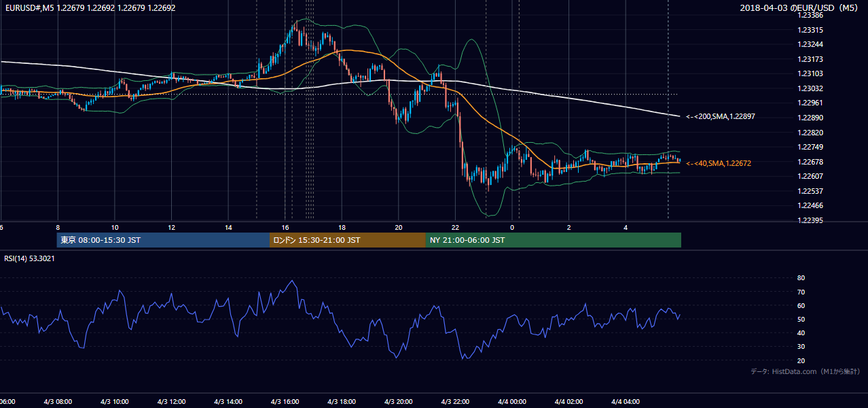Click RSI scale value 30
Viewport: 868px width, 408px height.
coord(801,347)
